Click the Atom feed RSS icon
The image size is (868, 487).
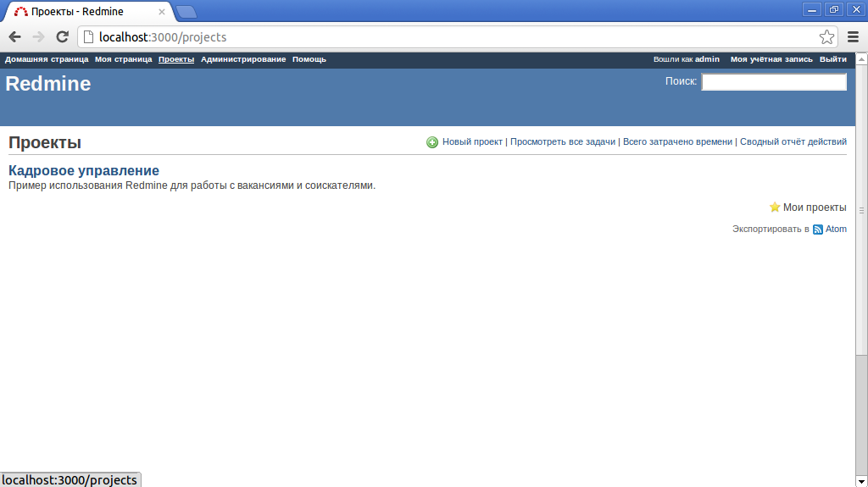click(818, 230)
